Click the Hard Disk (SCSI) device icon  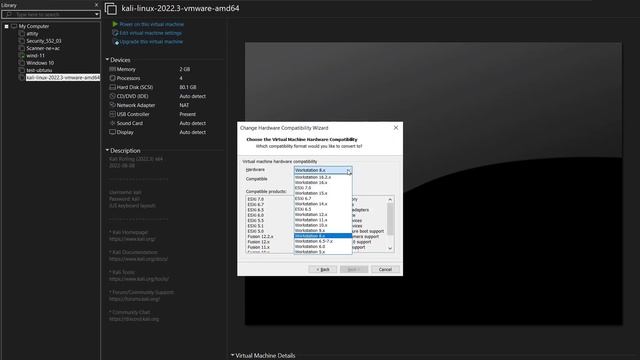(x=112, y=87)
